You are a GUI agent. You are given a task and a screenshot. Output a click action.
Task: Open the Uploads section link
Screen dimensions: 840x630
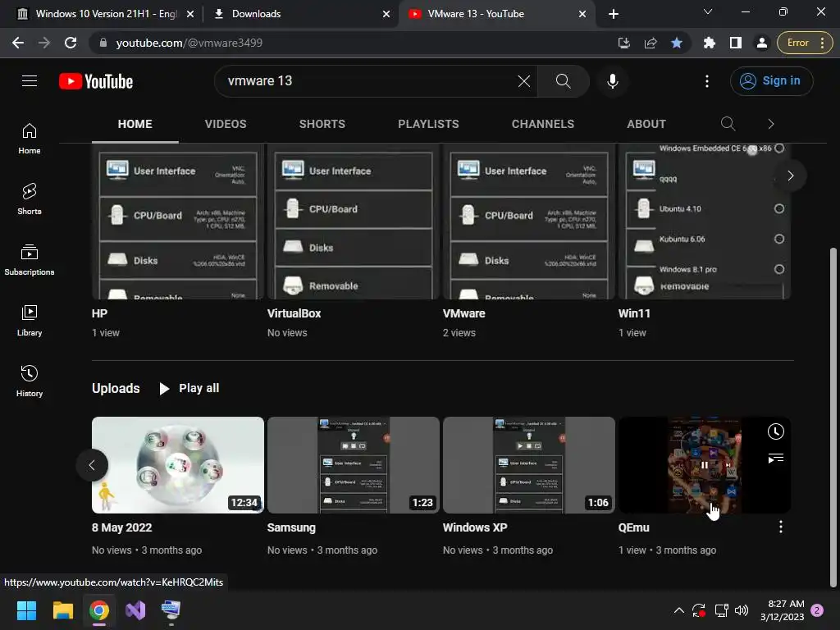(116, 388)
